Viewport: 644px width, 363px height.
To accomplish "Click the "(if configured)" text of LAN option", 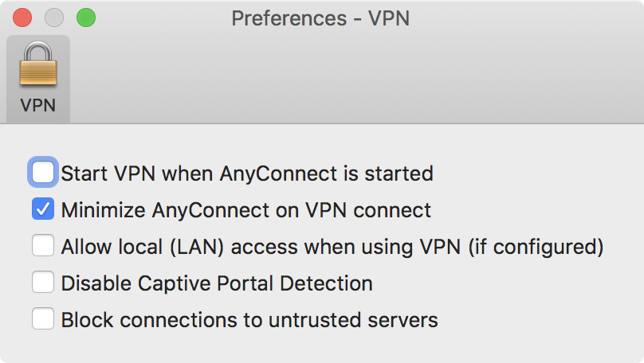I will click(536, 247).
